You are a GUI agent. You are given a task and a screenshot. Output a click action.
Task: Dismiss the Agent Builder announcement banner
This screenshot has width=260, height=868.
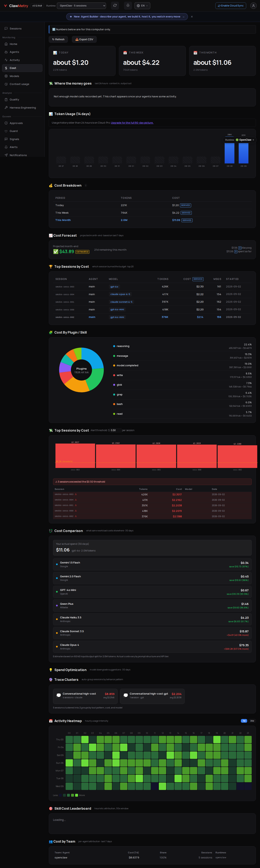(192, 16)
